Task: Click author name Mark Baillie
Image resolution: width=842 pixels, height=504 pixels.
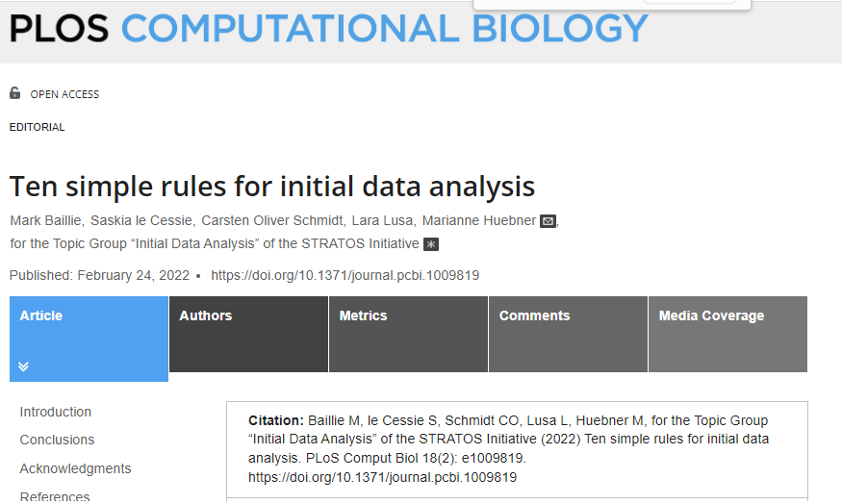Action: (x=45, y=220)
